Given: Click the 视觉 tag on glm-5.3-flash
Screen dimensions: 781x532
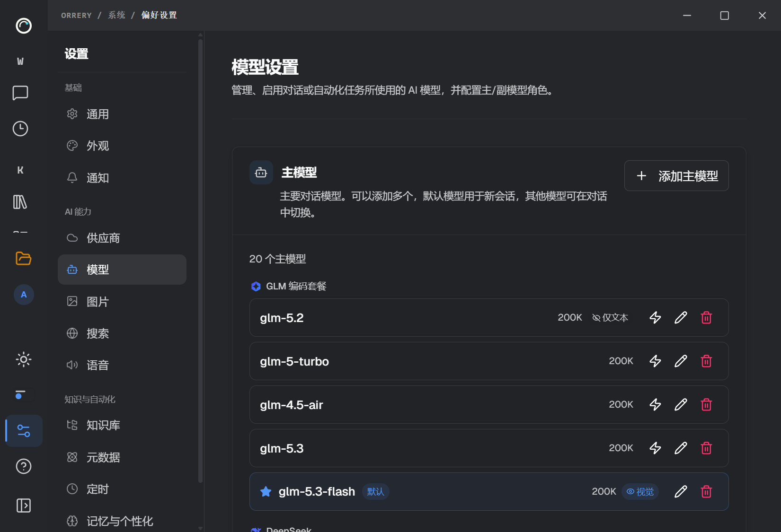Looking at the screenshot, I should (640, 492).
